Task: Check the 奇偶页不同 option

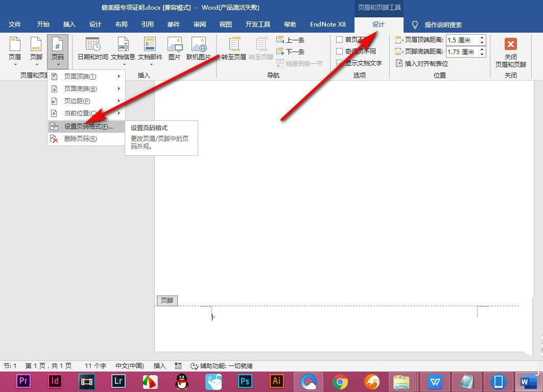Action: tap(340, 51)
